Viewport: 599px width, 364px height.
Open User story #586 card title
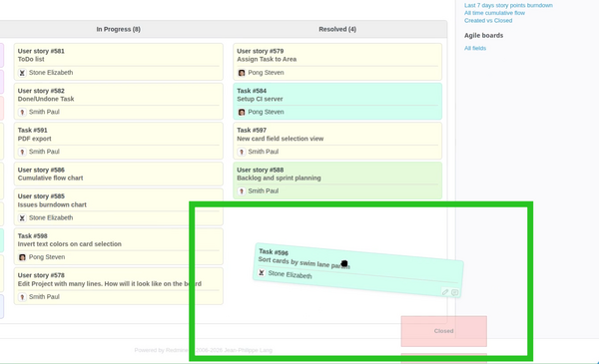pos(41,170)
